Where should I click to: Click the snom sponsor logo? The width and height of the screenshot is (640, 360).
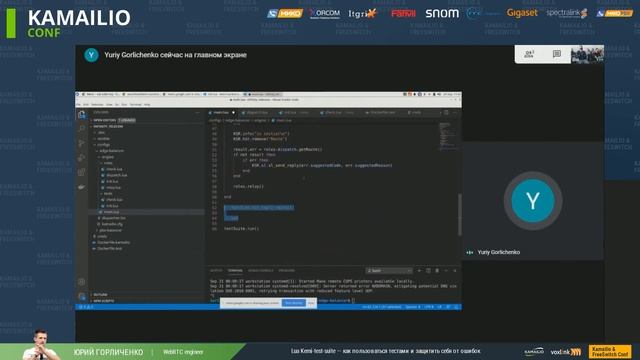click(x=442, y=13)
